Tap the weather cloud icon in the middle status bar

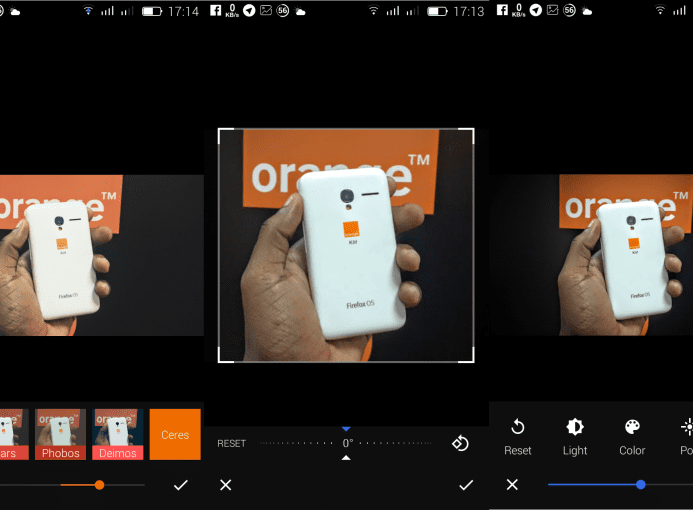coord(301,11)
